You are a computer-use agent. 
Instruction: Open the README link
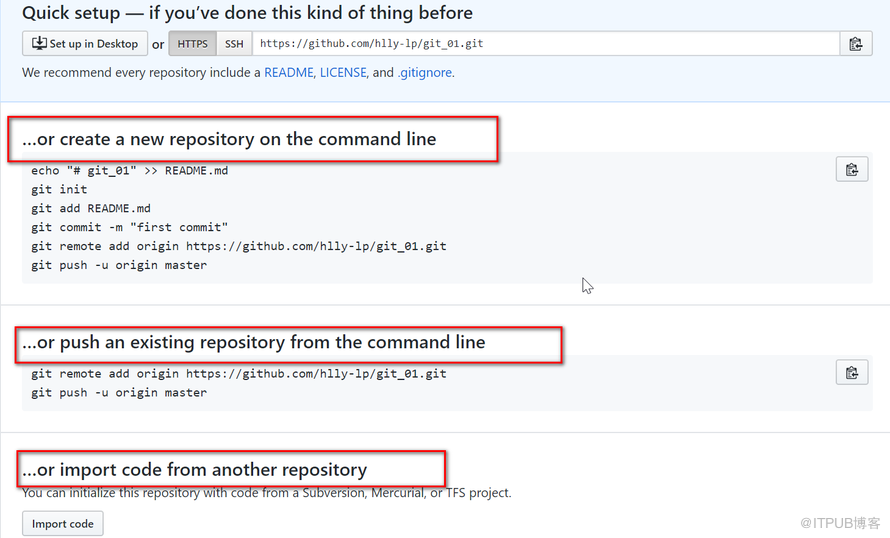pos(289,73)
